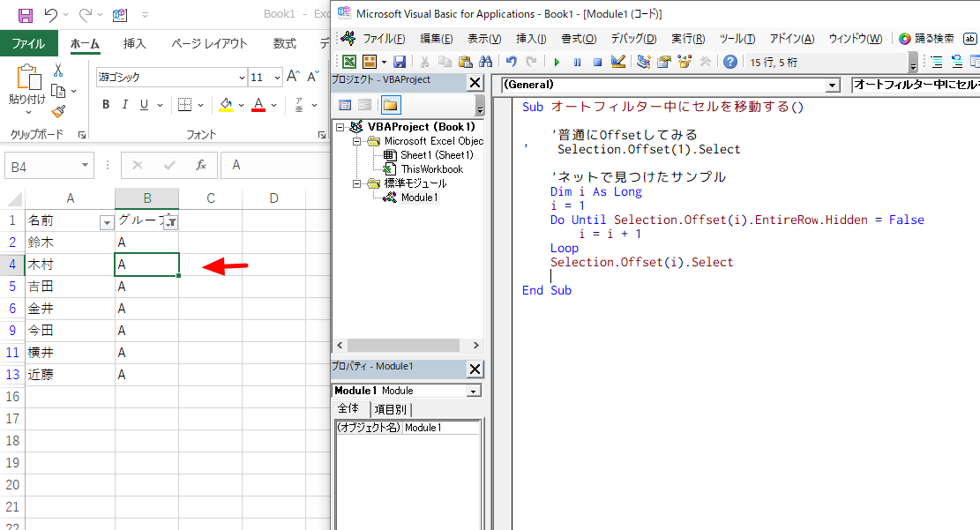Viewport: 980px width, 530px height.
Task: Click the Reset stop square icon
Action: 597,62
